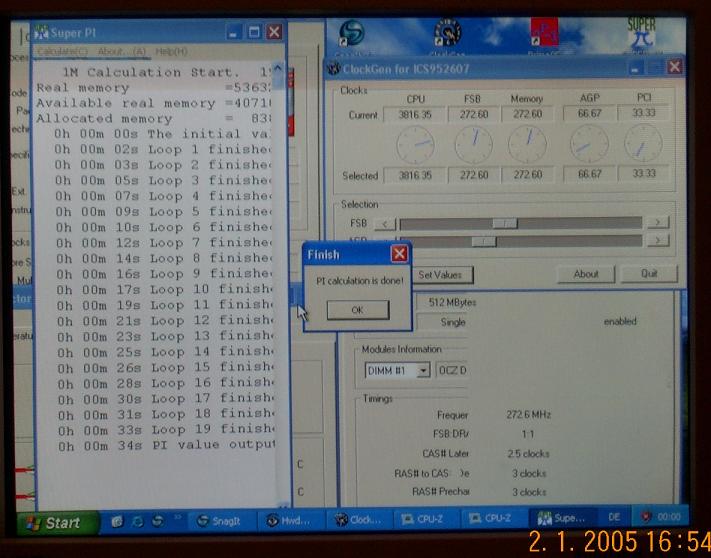Switch to Clock... taskbar button

[358, 520]
